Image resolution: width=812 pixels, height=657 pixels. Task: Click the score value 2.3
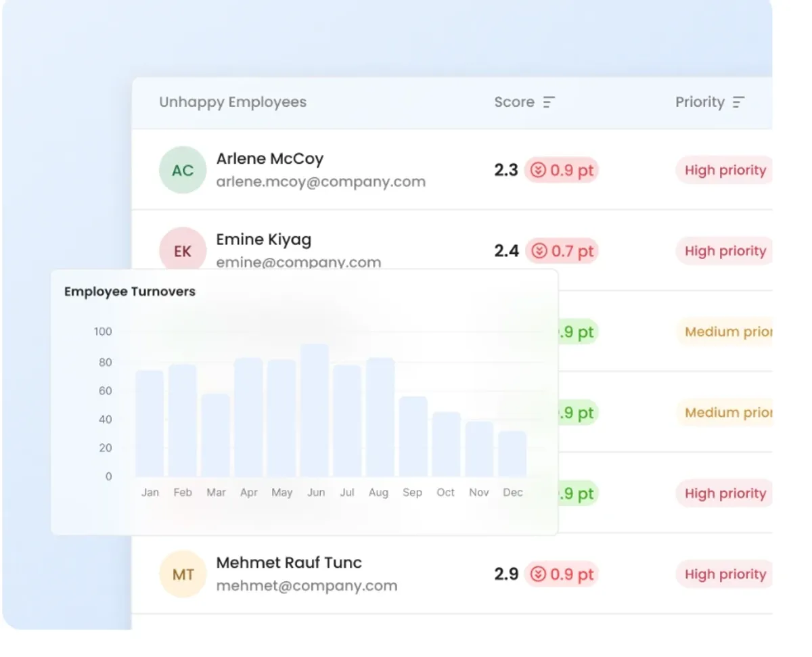506,171
